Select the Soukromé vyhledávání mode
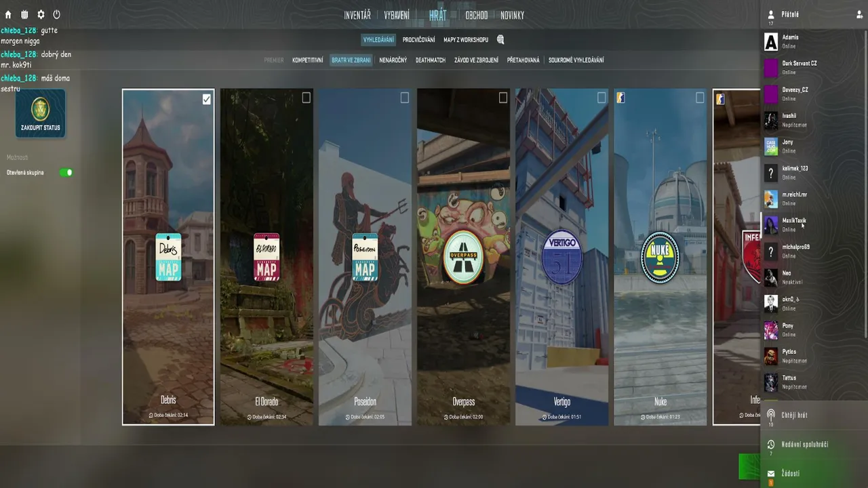 576,60
